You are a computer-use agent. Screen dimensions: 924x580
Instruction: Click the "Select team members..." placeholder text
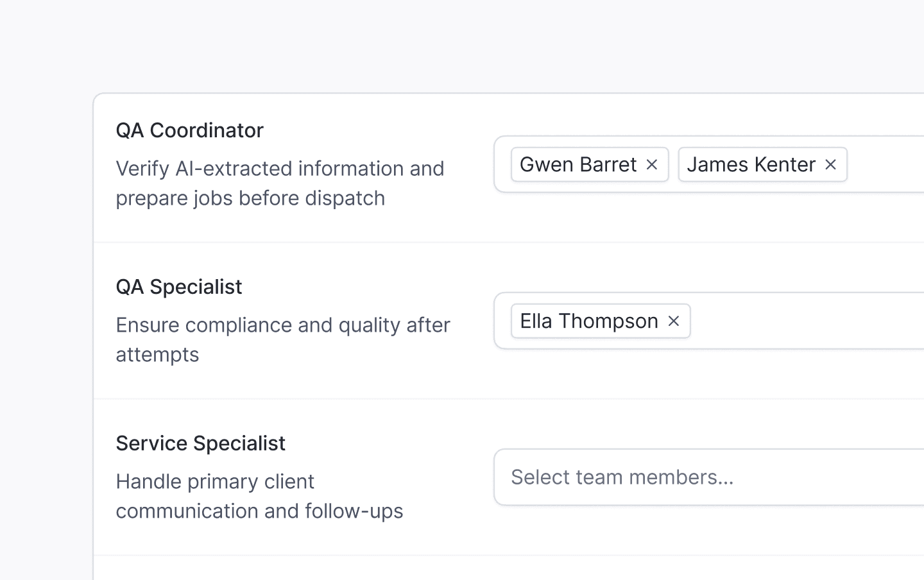[x=622, y=477]
